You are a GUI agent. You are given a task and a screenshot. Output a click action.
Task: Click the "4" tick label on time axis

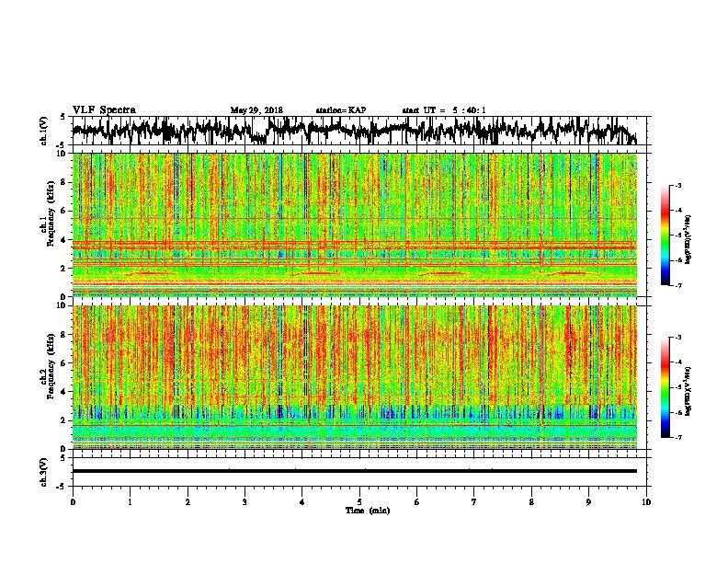click(301, 502)
